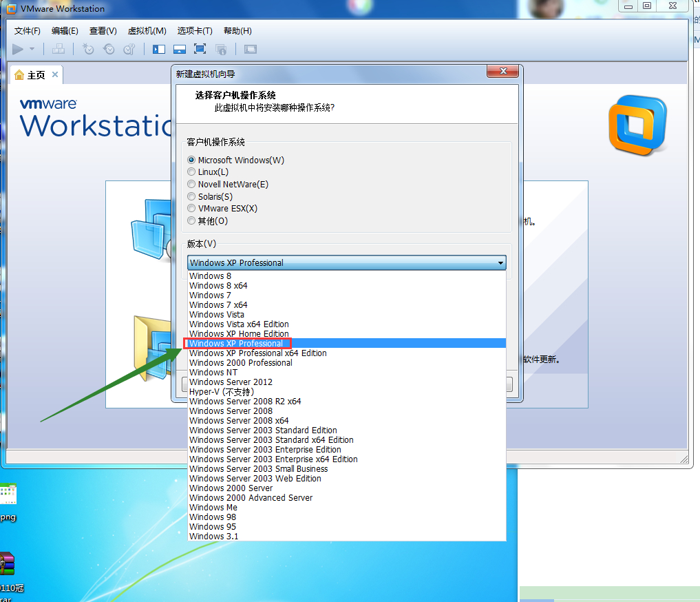Pick Windows Server 2008 entry

coord(346,411)
